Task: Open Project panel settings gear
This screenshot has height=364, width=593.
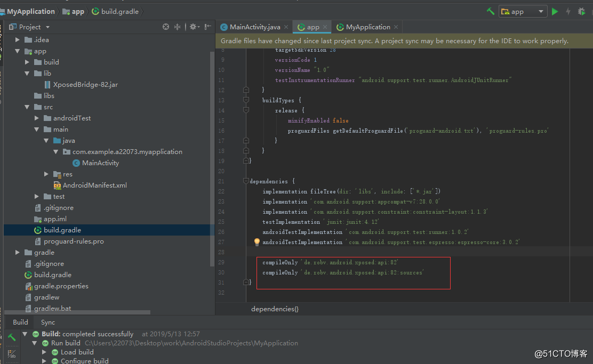Action: (x=195, y=27)
